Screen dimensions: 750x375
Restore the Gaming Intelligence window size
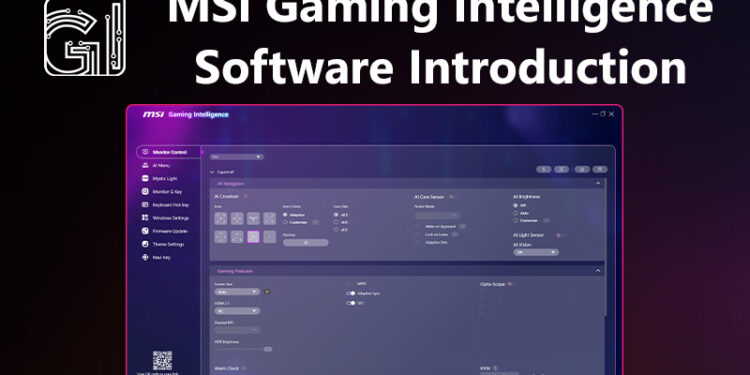tap(603, 114)
